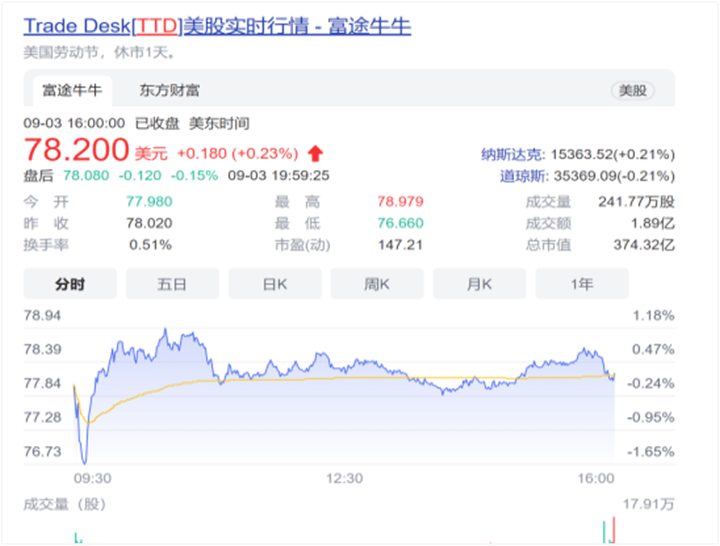Click the 16:00 time axis label
This screenshot has width=720, height=546.
tap(596, 478)
